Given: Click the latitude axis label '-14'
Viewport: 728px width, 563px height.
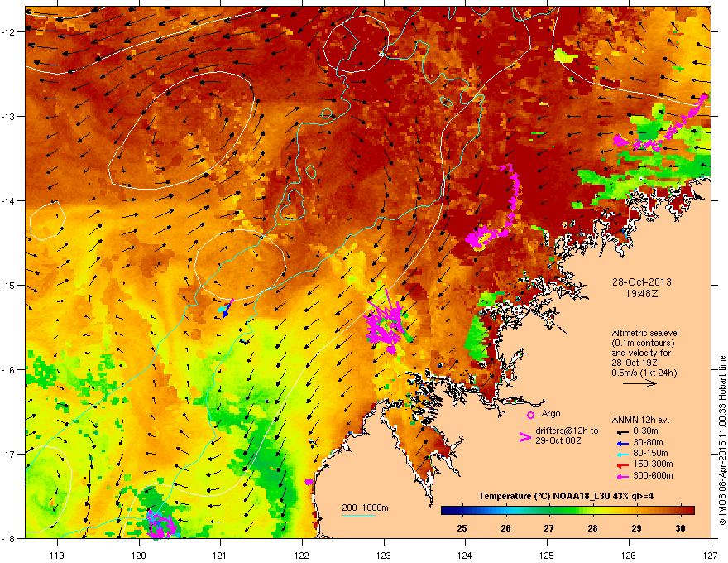Looking at the screenshot, I should (9, 200).
